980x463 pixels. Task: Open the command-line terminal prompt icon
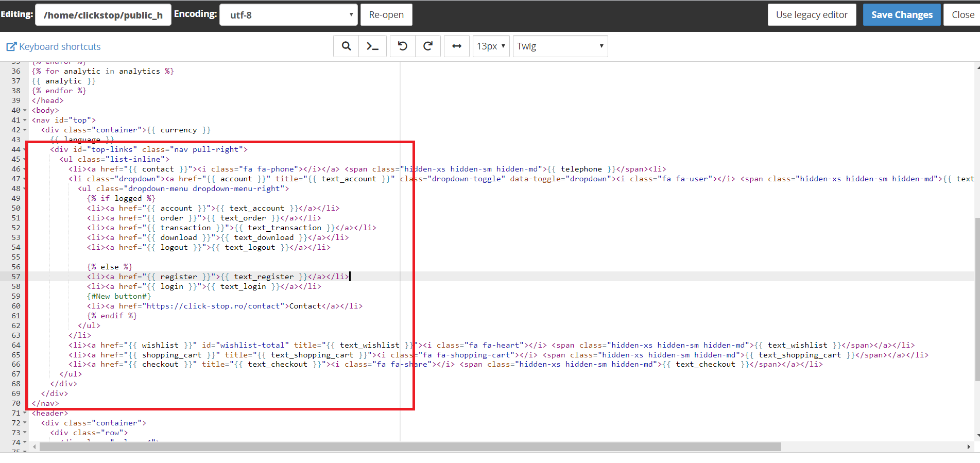[x=372, y=46]
